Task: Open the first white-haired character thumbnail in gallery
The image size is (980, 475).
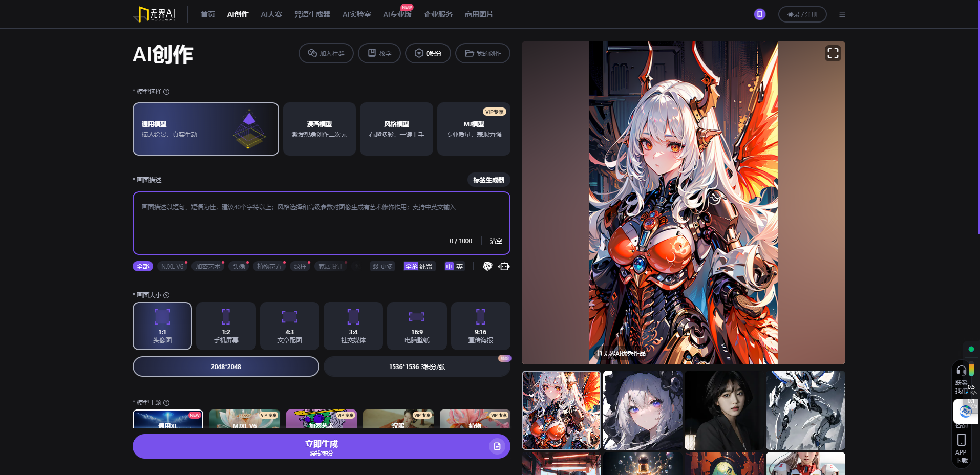Action: coord(561,409)
